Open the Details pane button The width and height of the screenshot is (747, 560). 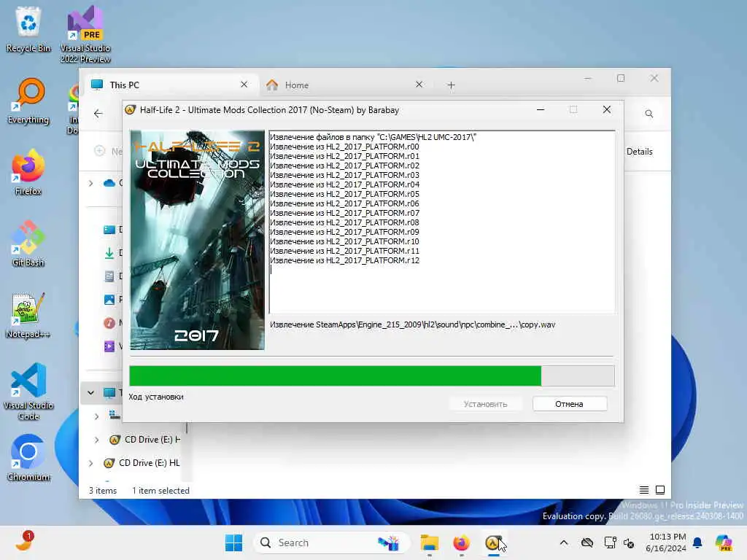[639, 152]
